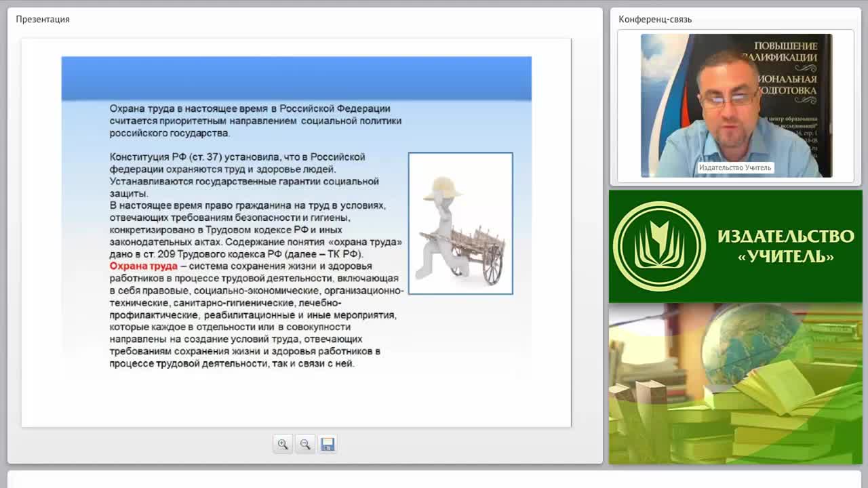The image size is (868, 488).
Task: Click the Издательство Учитель name label
Action: [735, 167]
